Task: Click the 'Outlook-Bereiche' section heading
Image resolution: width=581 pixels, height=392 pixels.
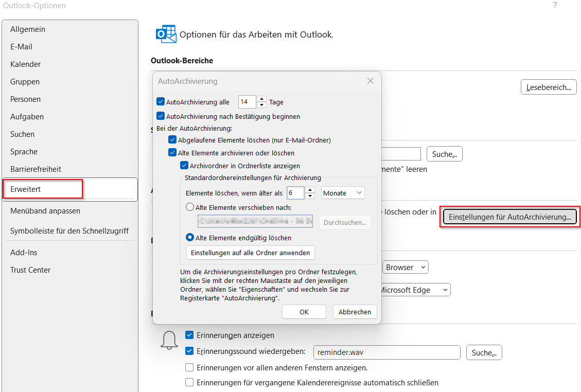Action: pyautogui.click(x=182, y=60)
